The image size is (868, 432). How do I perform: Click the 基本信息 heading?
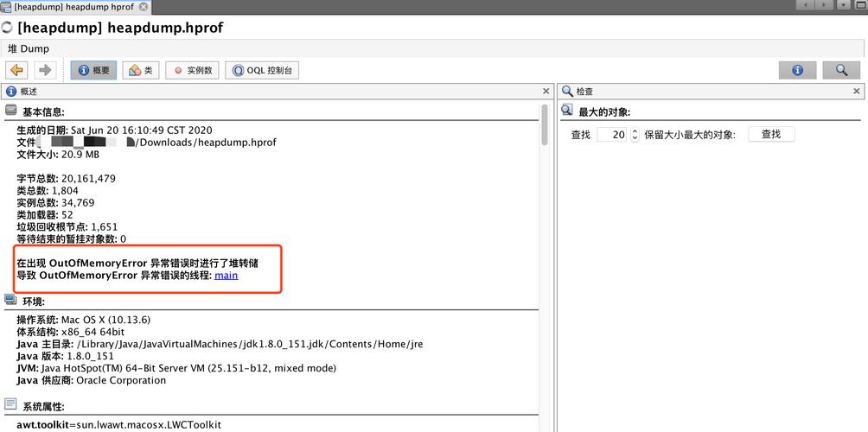(44, 112)
